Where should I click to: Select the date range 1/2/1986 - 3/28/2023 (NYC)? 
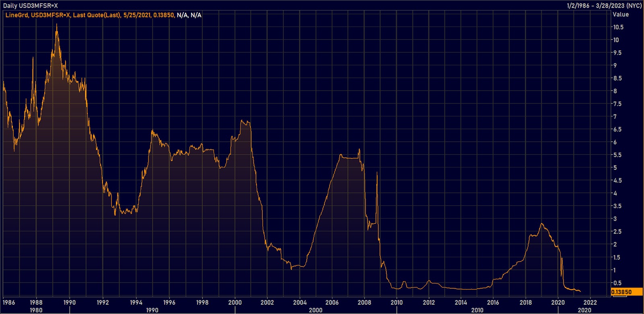(604, 6)
